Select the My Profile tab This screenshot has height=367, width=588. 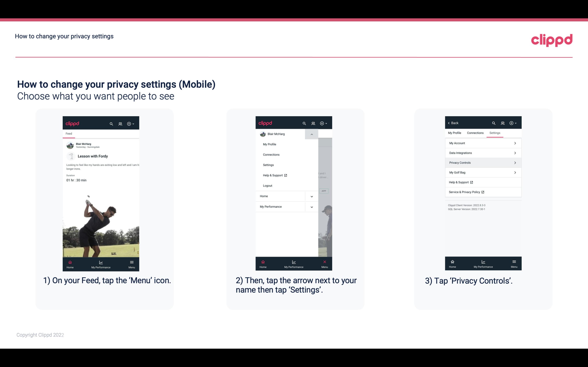tap(455, 133)
